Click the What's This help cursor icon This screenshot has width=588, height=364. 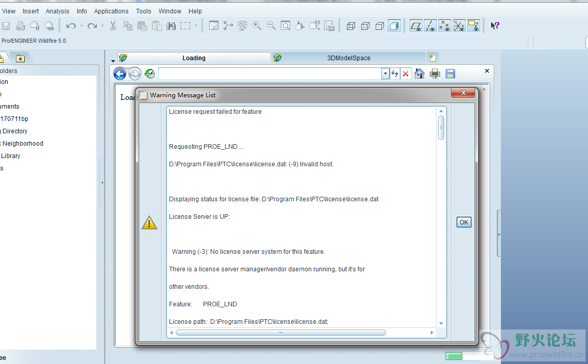coord(495,26)
